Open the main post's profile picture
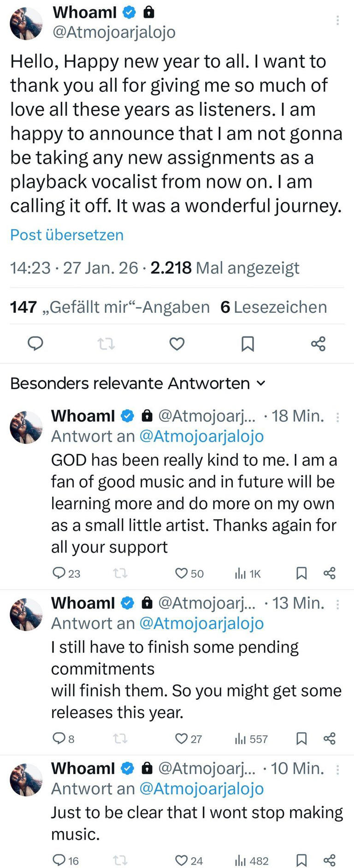Viewport: 354px width, 868px height. tap(26, 23)
